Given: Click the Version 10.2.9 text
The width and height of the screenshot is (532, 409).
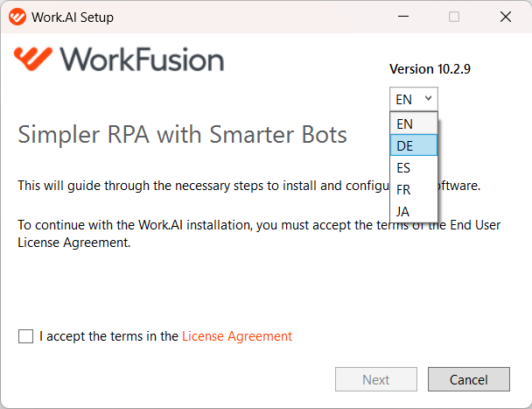Looking at the screenshot, I should [430, 69].
